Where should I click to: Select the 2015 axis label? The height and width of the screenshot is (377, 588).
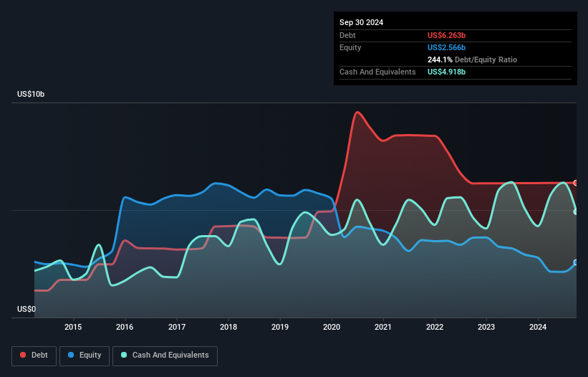pyautogui.click(x=73, y=327)
